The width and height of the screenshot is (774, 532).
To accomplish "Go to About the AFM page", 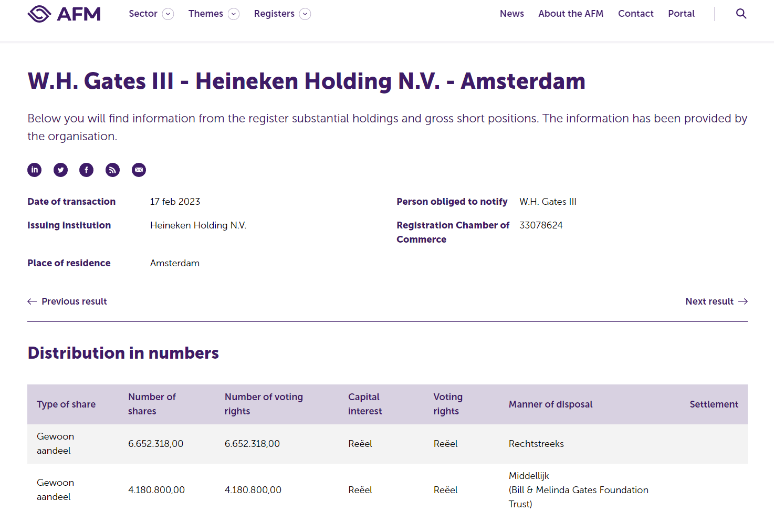I will coord(571,14).
